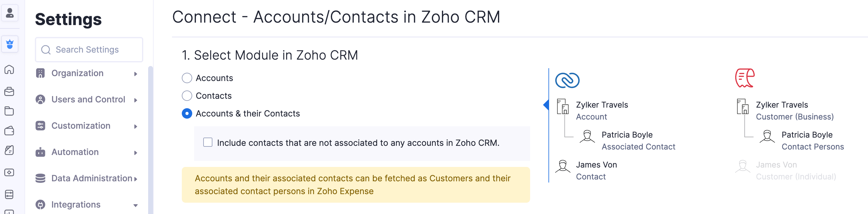The height and width of the screenshot is (214, 868).
Task: Open the folder reports icon in the sidebar
Action: click(9, 111)
